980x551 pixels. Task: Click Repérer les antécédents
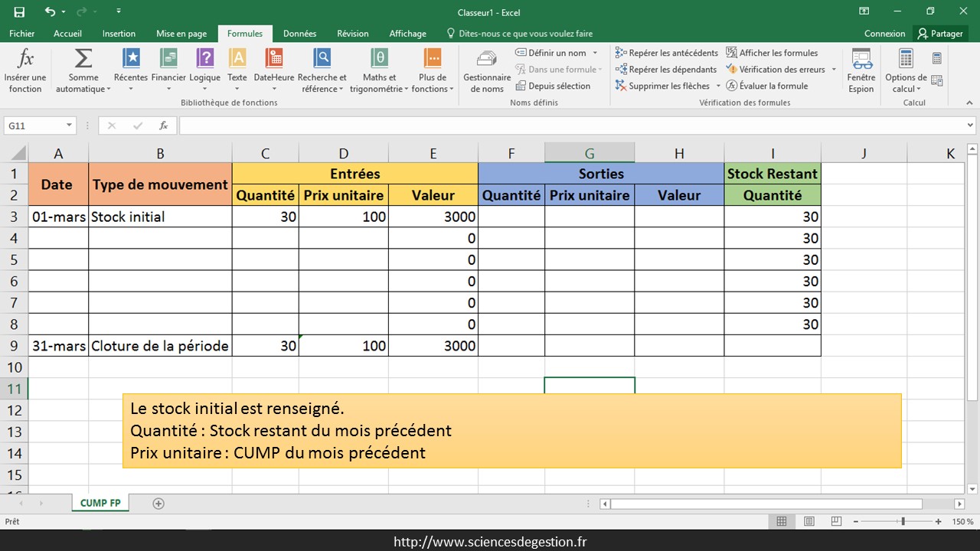(666, 53)
